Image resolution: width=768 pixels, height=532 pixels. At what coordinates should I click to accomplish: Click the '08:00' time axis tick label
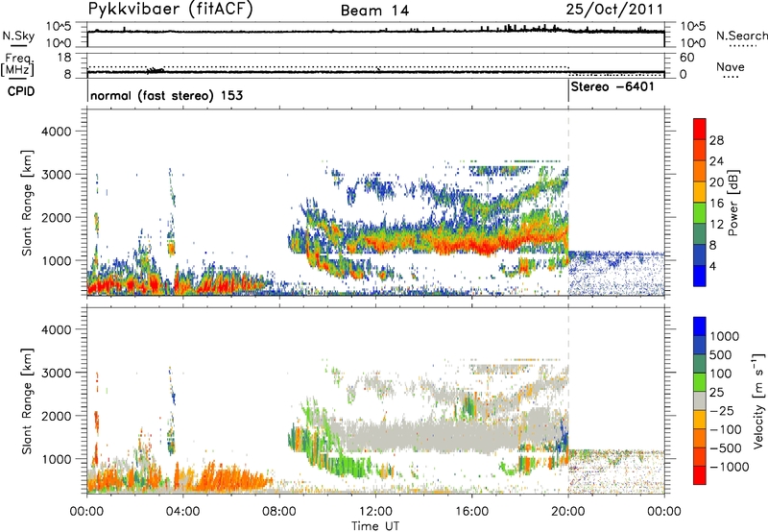click(x=279, y=512)
